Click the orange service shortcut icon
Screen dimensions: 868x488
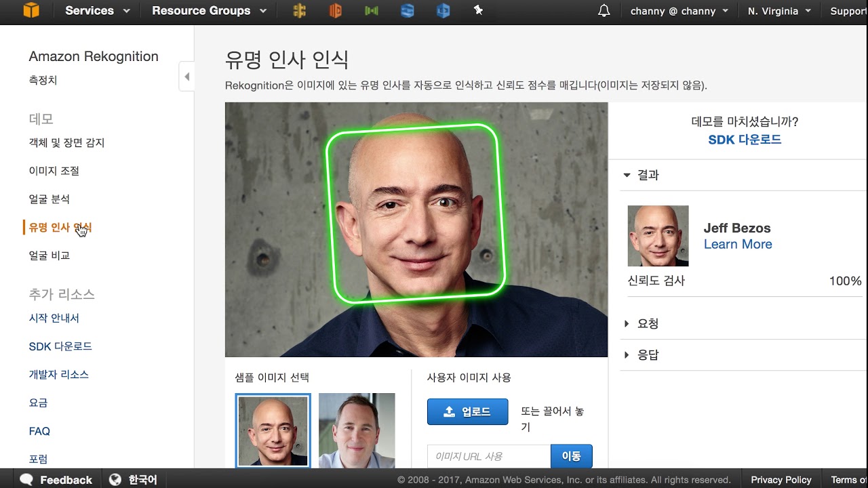coord(335,11)
